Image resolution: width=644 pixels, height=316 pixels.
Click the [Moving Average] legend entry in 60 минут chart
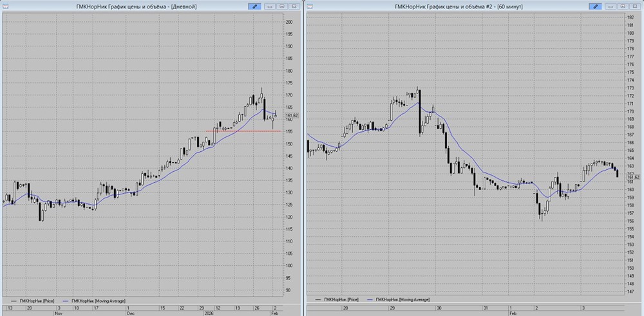[397, 299]
